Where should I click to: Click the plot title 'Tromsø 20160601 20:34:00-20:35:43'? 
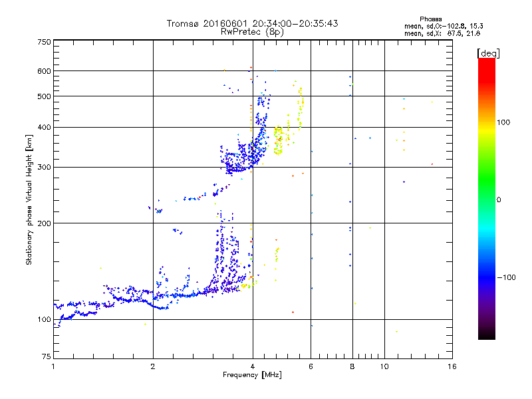tap(252, 23)
